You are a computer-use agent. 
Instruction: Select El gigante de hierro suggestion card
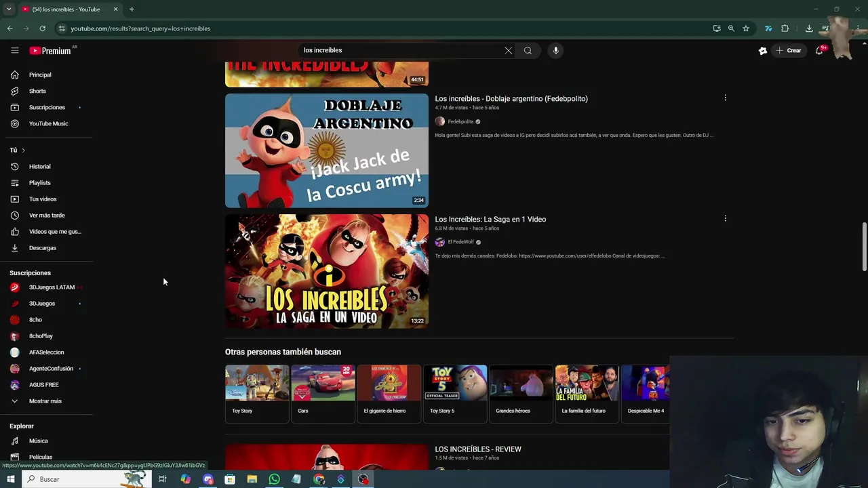(389, 393)
